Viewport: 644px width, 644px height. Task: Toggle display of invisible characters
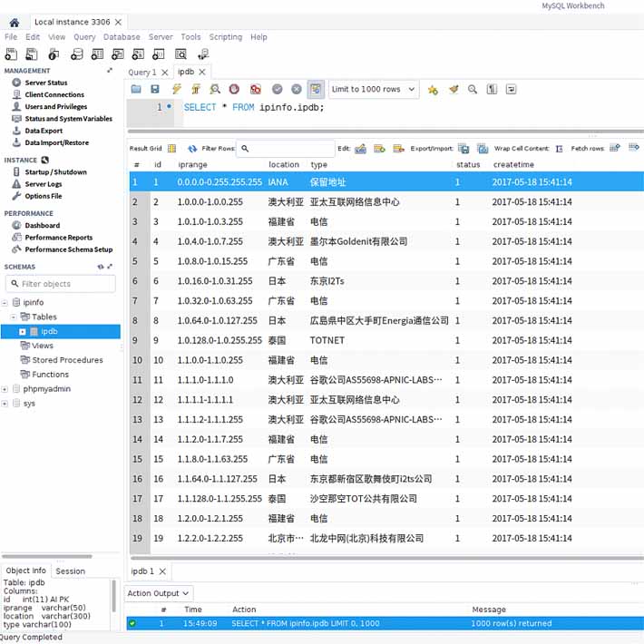pos(492,89)
